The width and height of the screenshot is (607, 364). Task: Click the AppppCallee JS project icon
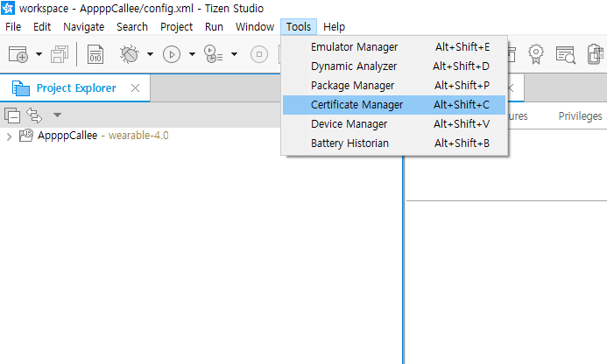(x=26, y=136)
